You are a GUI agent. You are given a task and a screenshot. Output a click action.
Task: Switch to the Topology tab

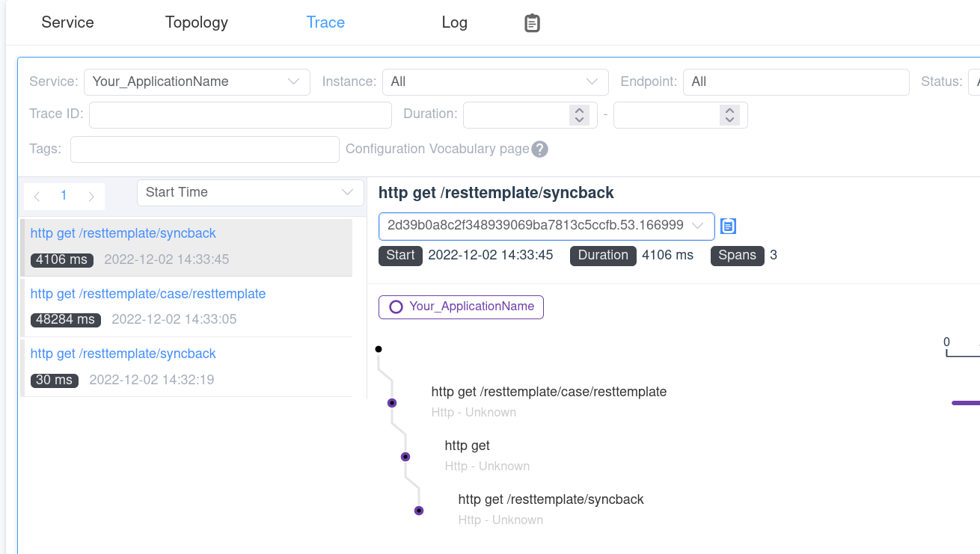point(196,22)
